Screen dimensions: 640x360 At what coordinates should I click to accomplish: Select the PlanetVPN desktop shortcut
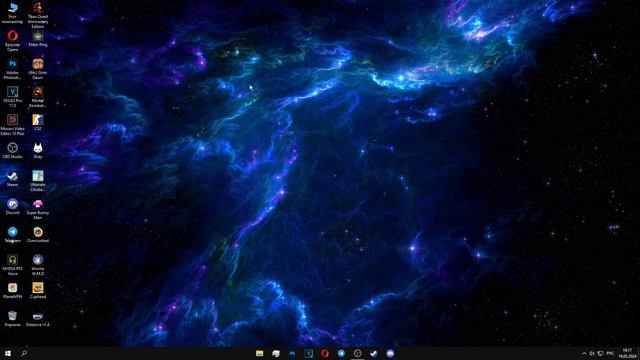click(x=12, y=291)
